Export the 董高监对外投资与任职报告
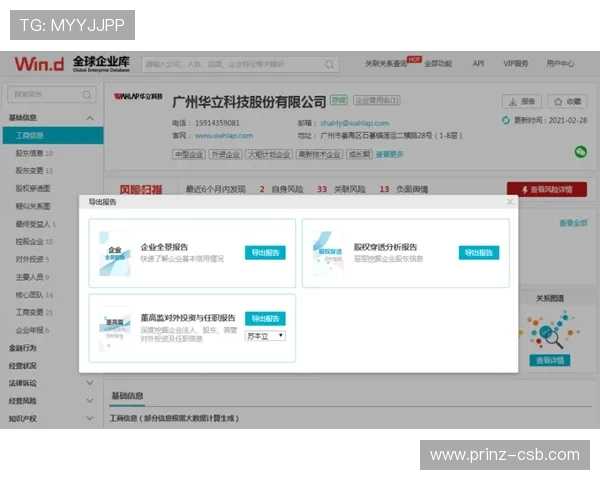The width and height of the screenshot is (600, 480). (265, 318)
